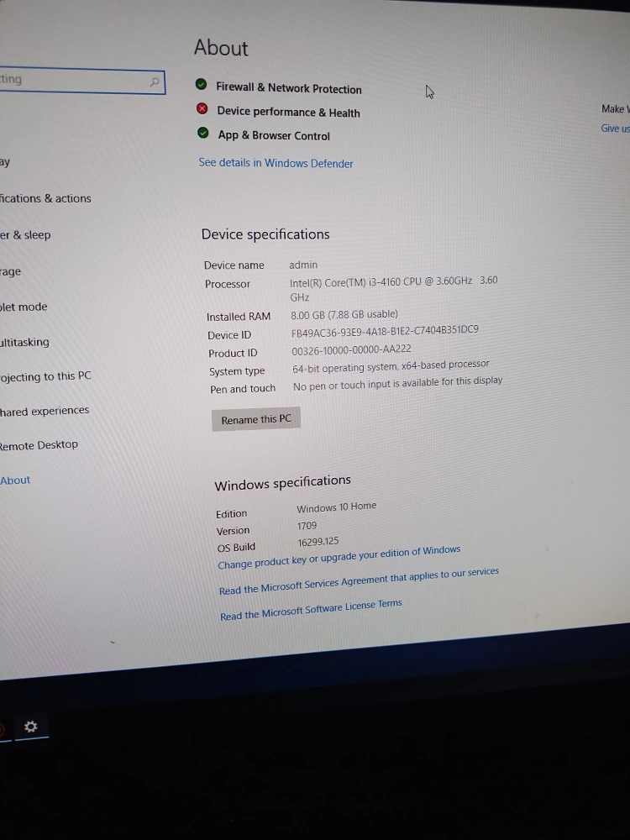Click the System type value 64-bit operating system
The height and width of the screenshot is (840, 630).
point(391,366)
